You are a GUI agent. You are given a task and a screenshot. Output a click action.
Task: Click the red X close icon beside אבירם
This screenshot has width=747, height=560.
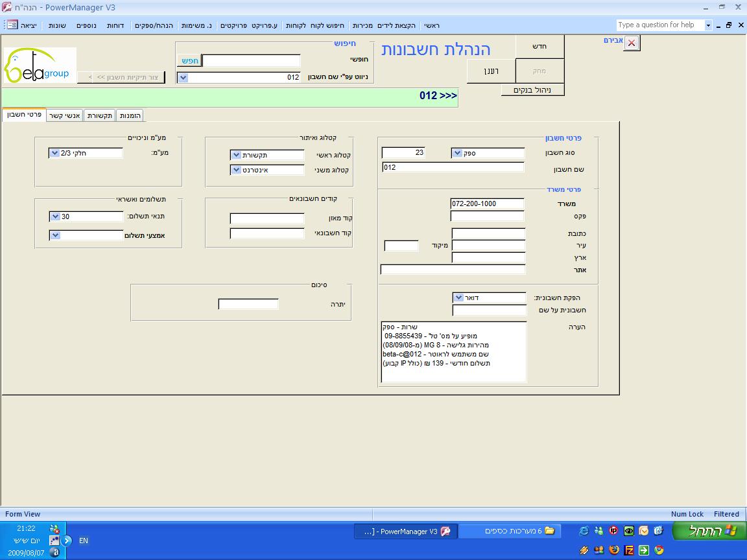coord(631,43)
